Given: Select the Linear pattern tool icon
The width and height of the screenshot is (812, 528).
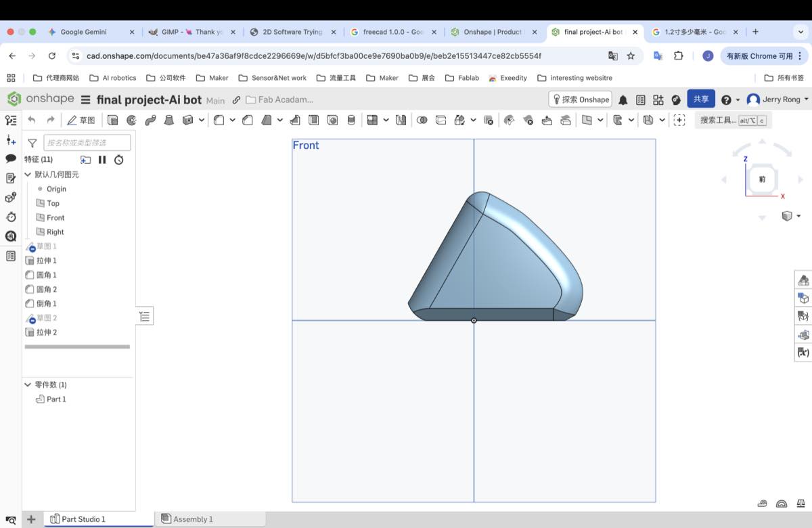Looking at the screenshot, I should point(371,120).
